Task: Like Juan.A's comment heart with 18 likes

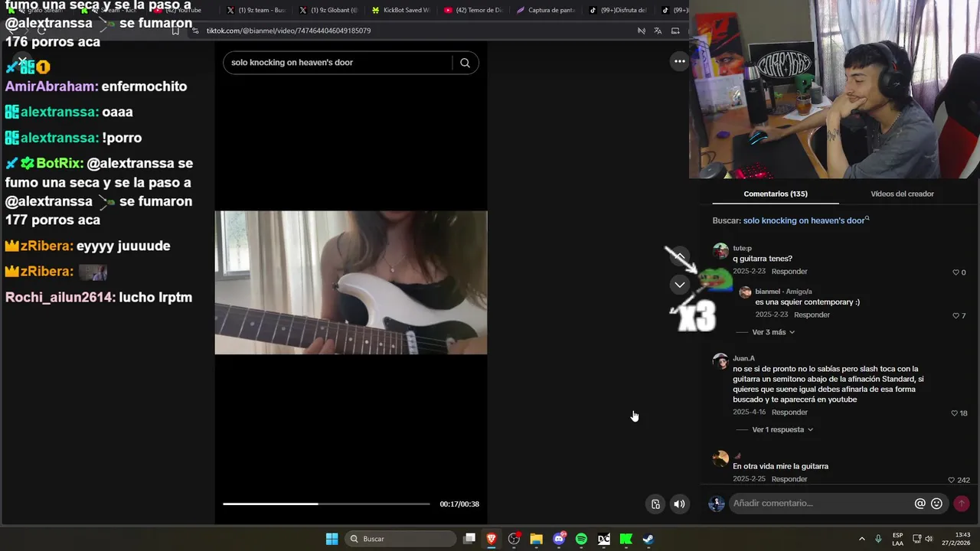Action: (955, 413)
